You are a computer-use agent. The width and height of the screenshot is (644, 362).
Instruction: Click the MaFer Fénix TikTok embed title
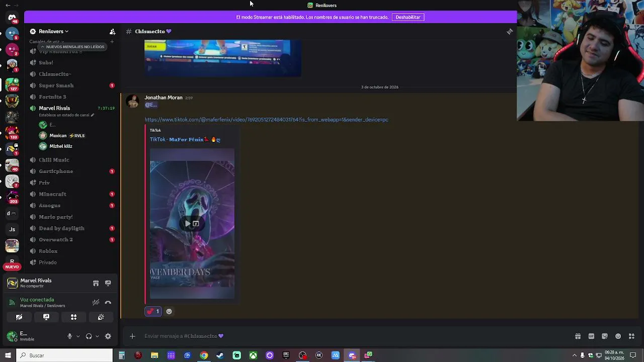click(185, 139)
